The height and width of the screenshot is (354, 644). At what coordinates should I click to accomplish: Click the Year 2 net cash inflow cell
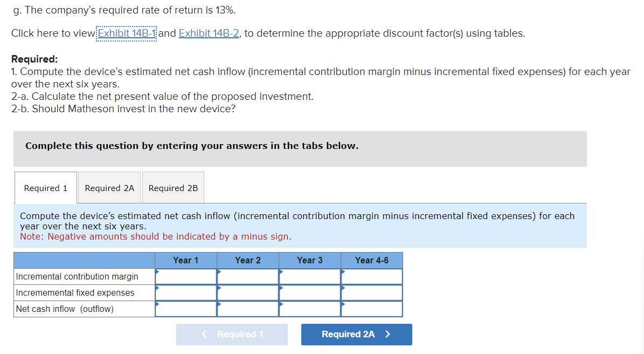tap(247, 309)
